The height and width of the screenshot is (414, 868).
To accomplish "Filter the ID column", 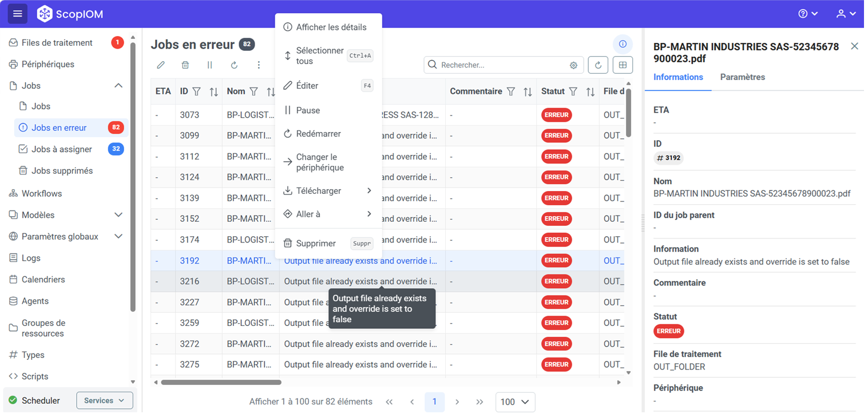I will [x=196, y=91].
